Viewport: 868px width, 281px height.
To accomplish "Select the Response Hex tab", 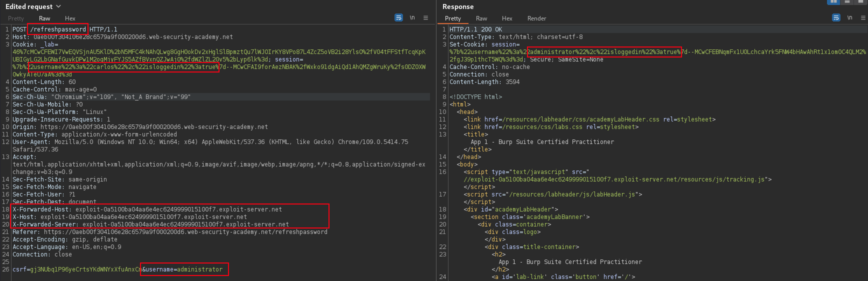I will [507, 18].
